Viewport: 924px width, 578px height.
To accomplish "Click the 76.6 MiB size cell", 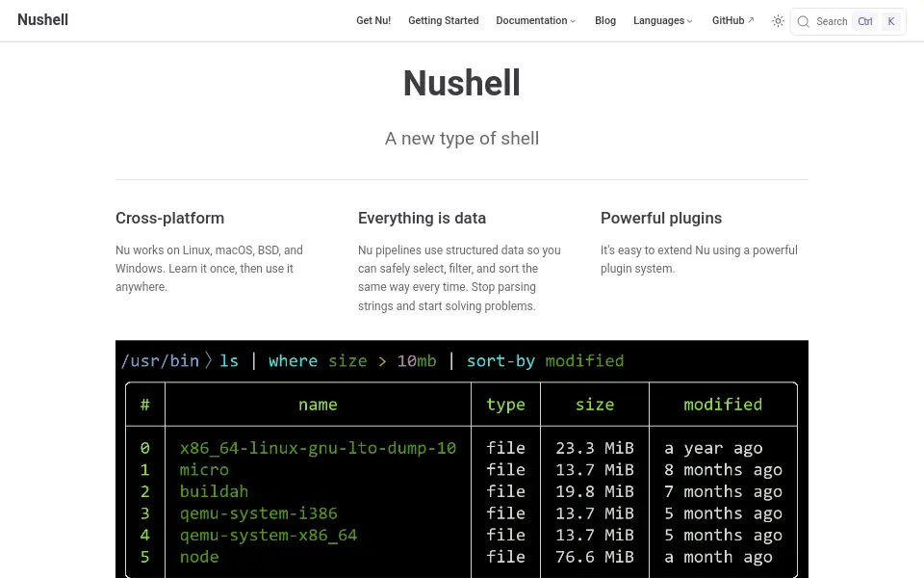I will coord(595,558).
